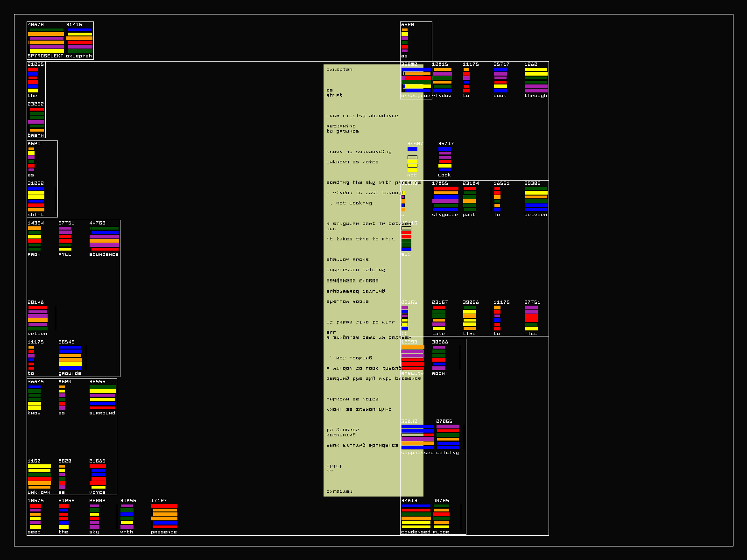747x560 pixels.
Task: Select the 'brain' word block
Action: pyautogui.click(x=36, y=119)
